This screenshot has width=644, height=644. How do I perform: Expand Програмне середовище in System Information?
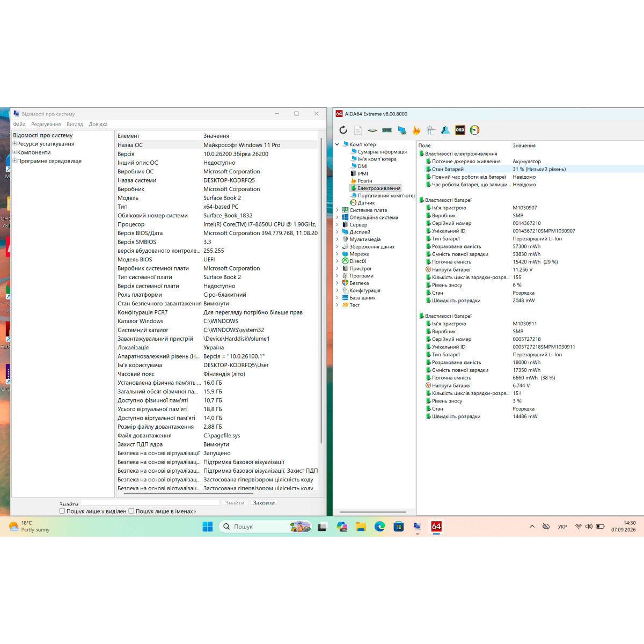(x=14, y=161)
